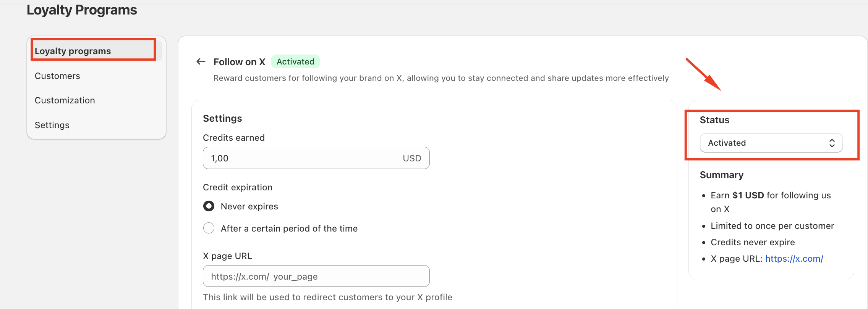
Task: Open Loyalty programs in the sidebar
Action: [x=73, y=51]
